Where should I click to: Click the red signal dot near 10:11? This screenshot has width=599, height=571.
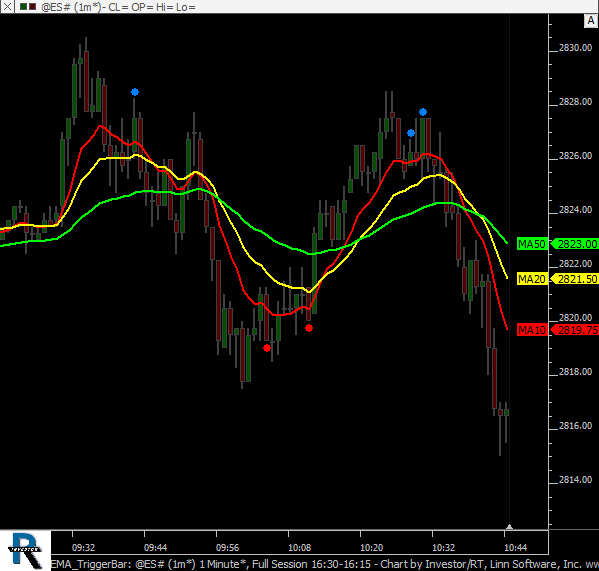[309, 328]
